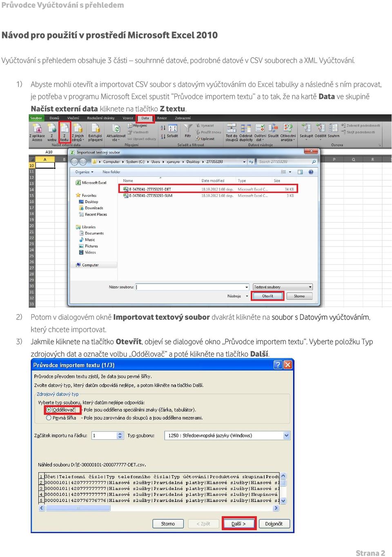Select the 'Oddělovač' radio button
The image size is (392, 557).
pyautogui.click(x=49, y=409)
